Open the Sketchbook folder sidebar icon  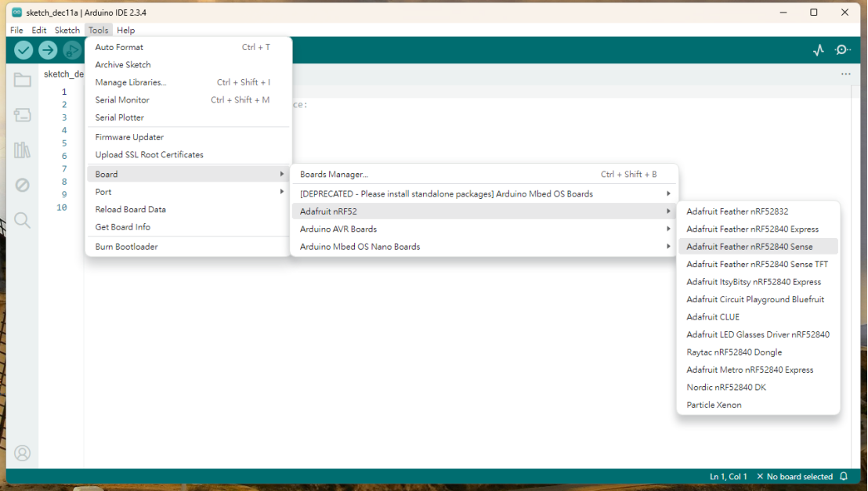[x=22, y=80]
